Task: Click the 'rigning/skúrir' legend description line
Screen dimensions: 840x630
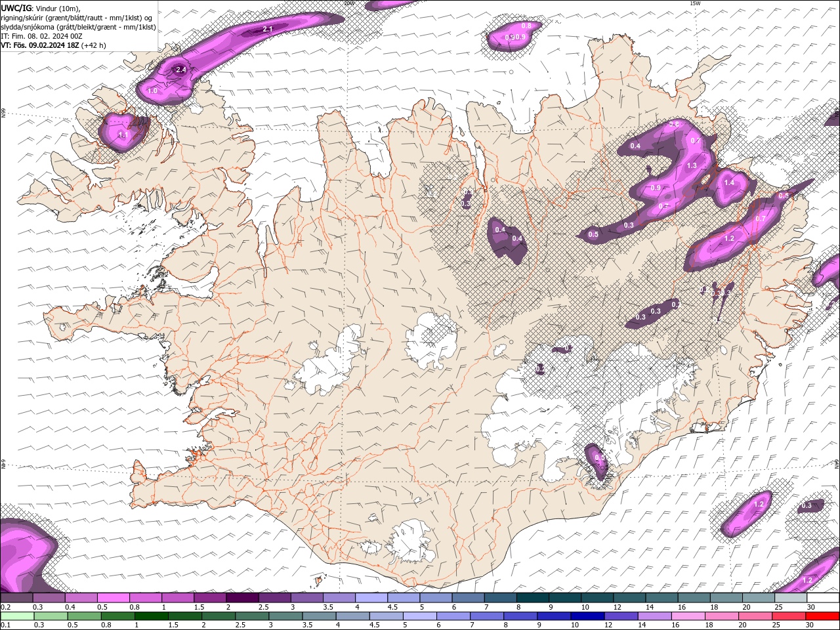Action: pos(77,18)
